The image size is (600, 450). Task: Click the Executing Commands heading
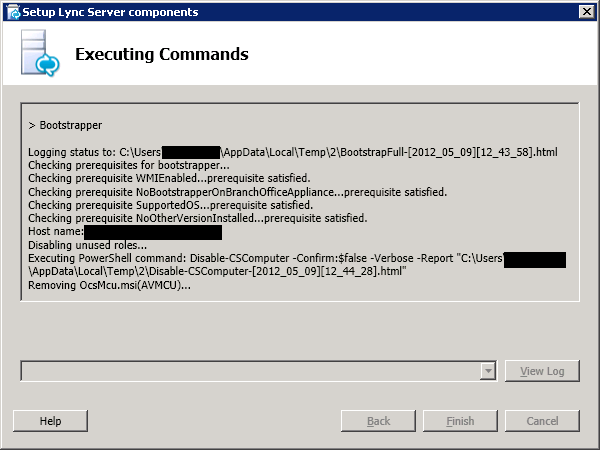tap(161, 54)
